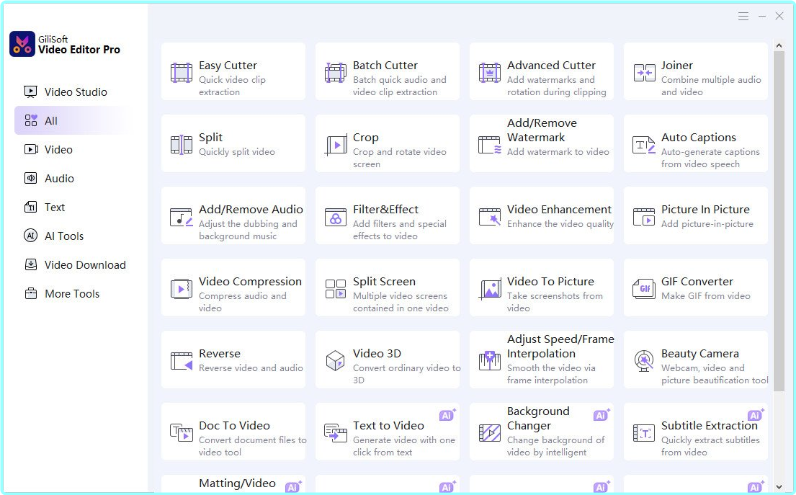Click "Convert ordinary video to 3D" text
Viewport: 796px width, 495px height.
pos(407,374)
